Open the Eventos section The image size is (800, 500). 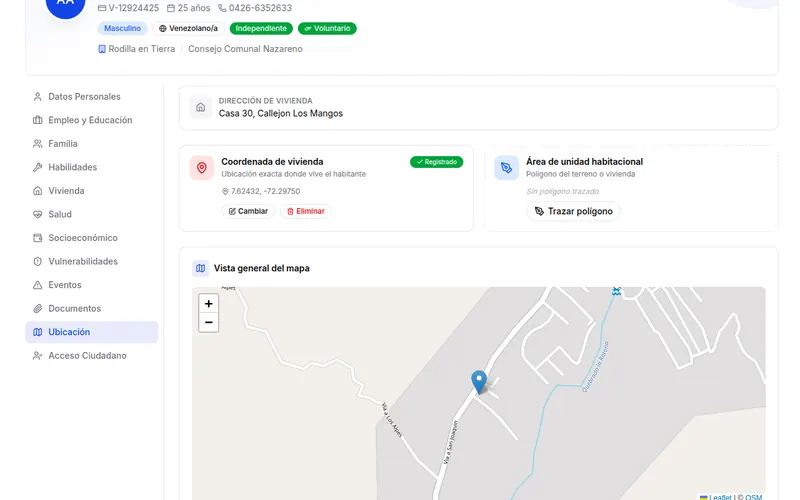tap(92, 284)
